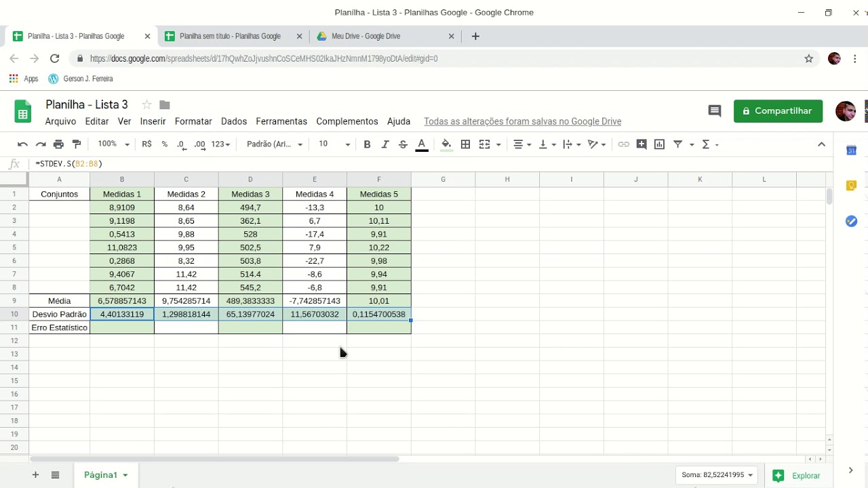The image size is (868, 488).
Task: Open Keep side panel icon
Action: coord(852,186)
